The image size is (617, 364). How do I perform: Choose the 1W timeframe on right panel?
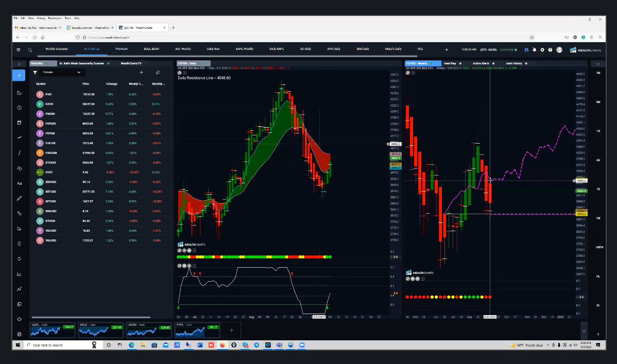598,218
